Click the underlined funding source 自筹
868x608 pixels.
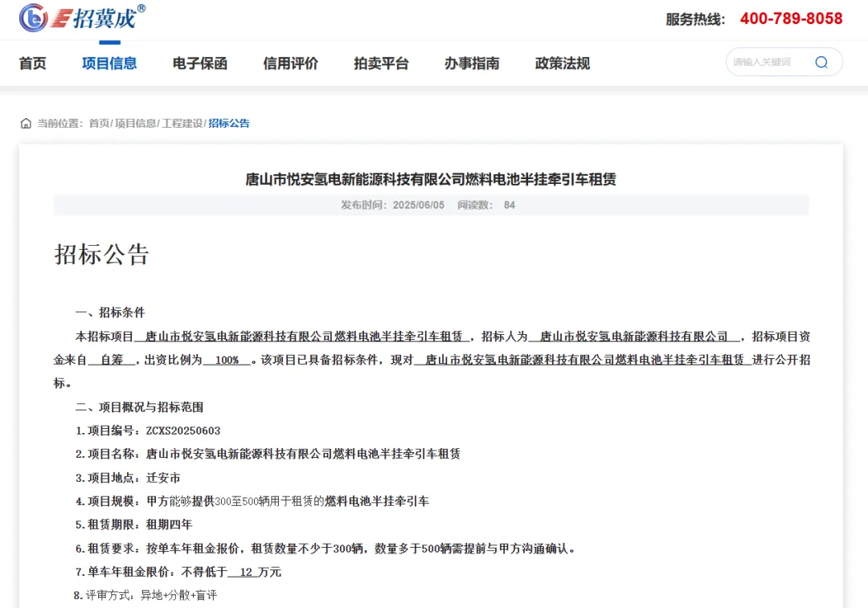pos(112,360)
